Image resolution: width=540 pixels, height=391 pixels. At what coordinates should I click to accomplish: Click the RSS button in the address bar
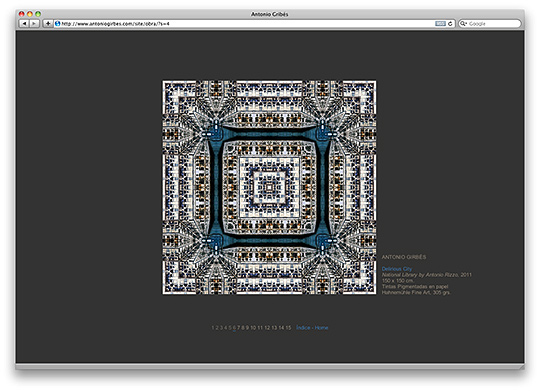click(440, 23)
